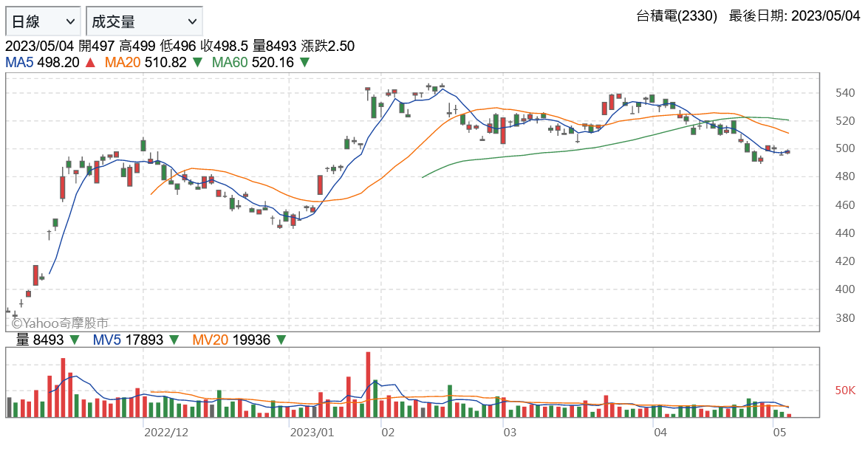Click the 440 price axis label
This screenshot has width=868, height=454.
click(x=845, y=233)
